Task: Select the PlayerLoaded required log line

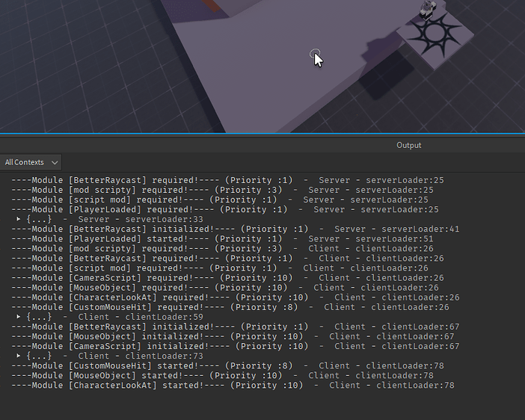Action: pyautogui.click(x=225, y=209)
